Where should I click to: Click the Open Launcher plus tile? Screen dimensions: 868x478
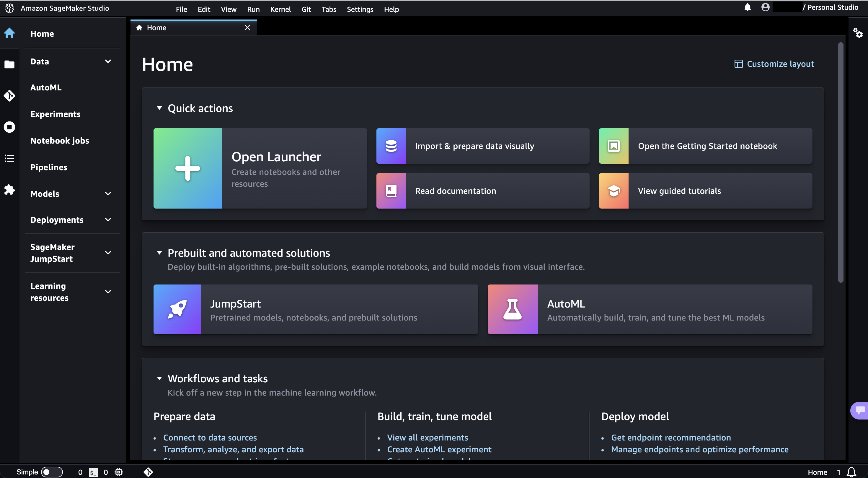188,168
